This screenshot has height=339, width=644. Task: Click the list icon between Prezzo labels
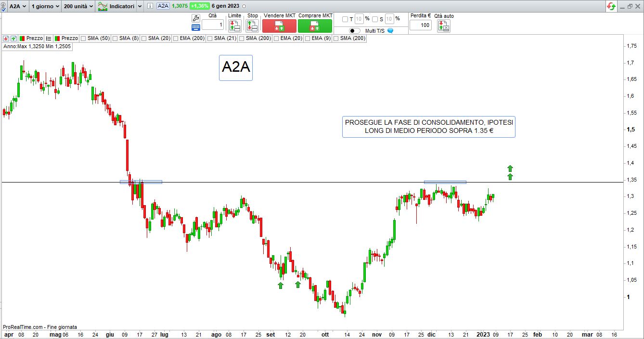point(49,38)
